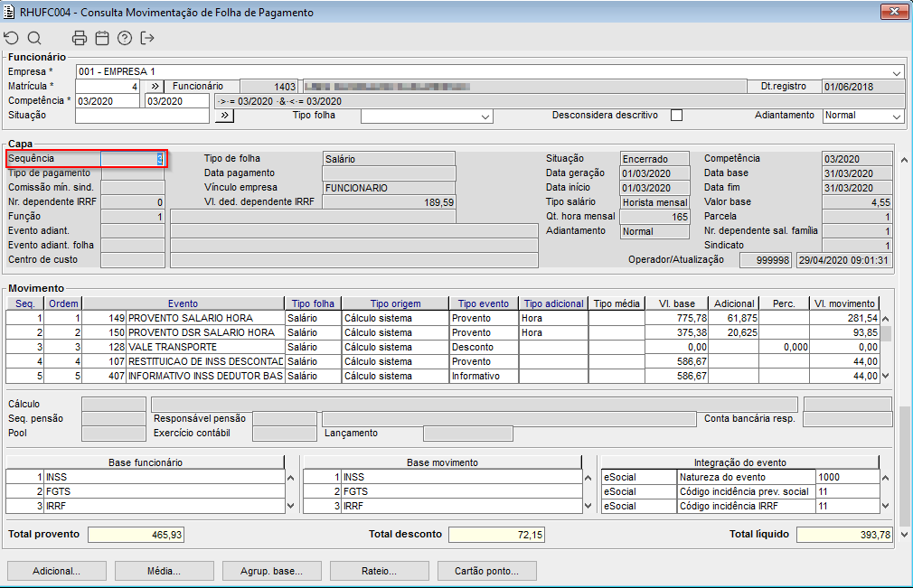Open help via question mark icon

tap(125, 38)
